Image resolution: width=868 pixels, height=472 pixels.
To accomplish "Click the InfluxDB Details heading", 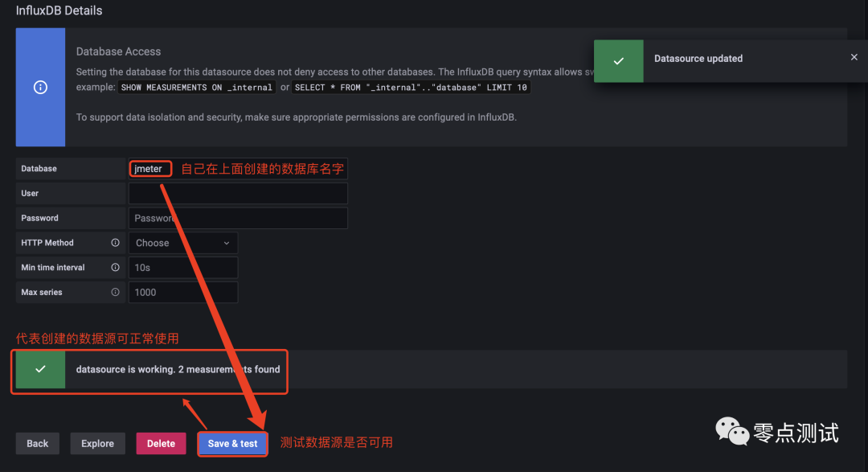I will (59, 10).
